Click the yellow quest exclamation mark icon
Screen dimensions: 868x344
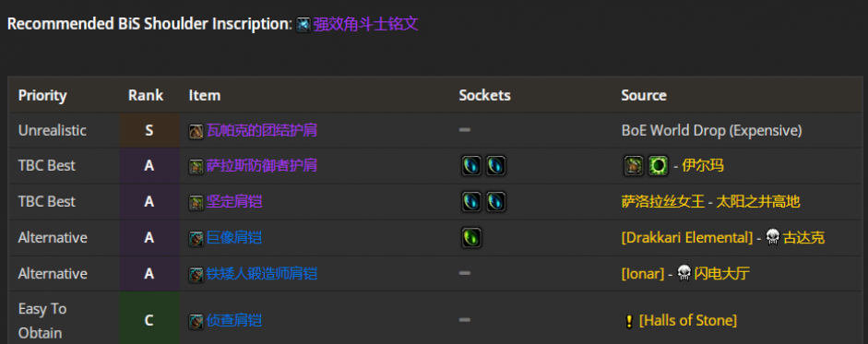pos(629,321)
